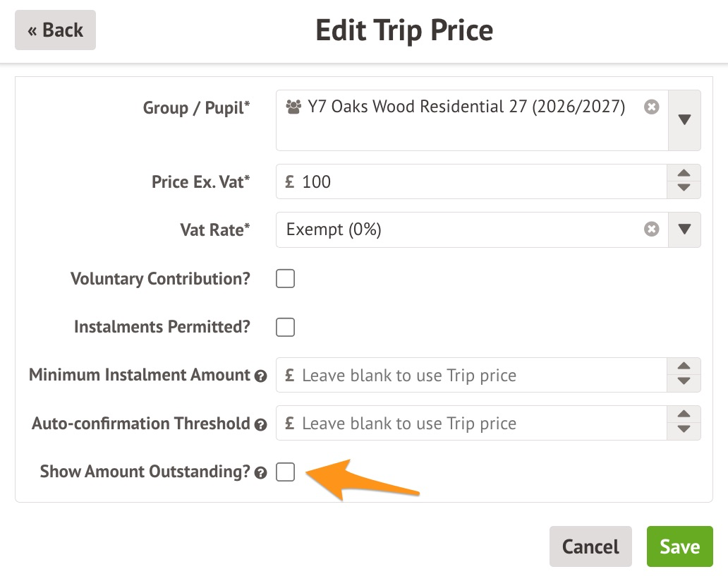Increase the Price Ex. Vat value
The height and width of the screenshot is (586, 728).
(x=683, y=174)
